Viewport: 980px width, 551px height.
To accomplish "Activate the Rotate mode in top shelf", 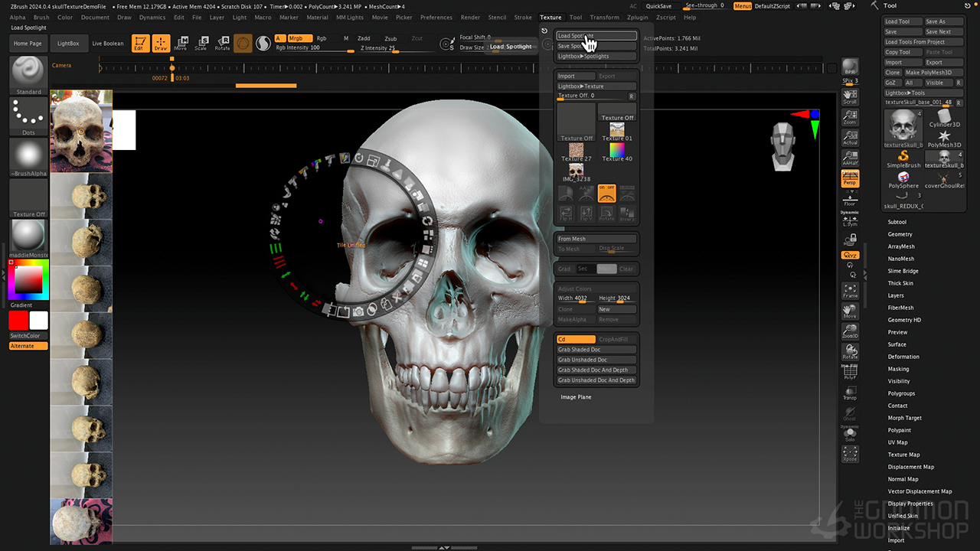I will 222,43.
